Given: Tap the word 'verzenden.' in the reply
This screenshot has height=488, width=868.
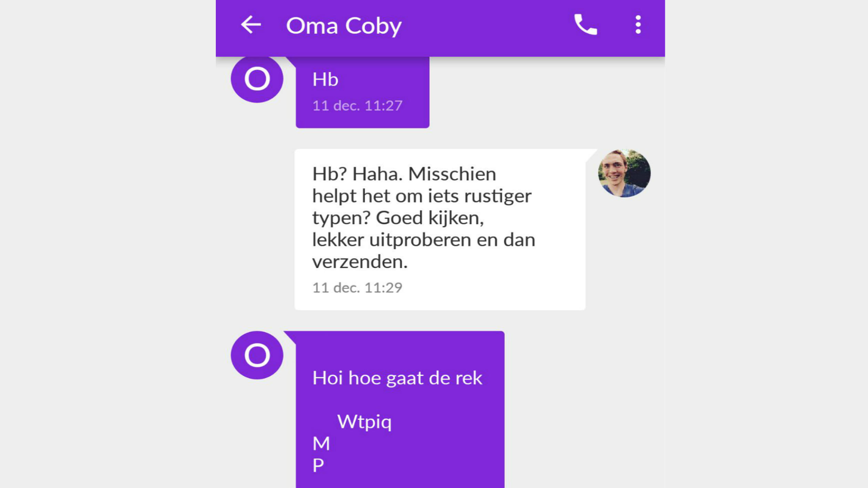Looking at the screenshot, I should click(360, 262).
